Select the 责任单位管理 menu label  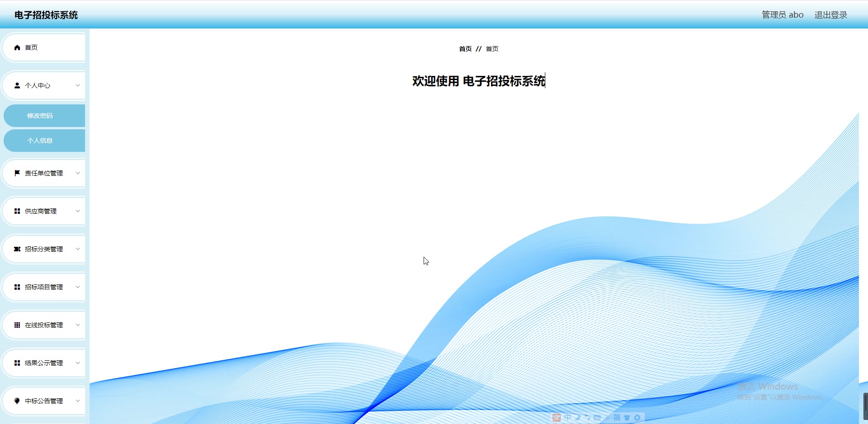click(44, 173)
